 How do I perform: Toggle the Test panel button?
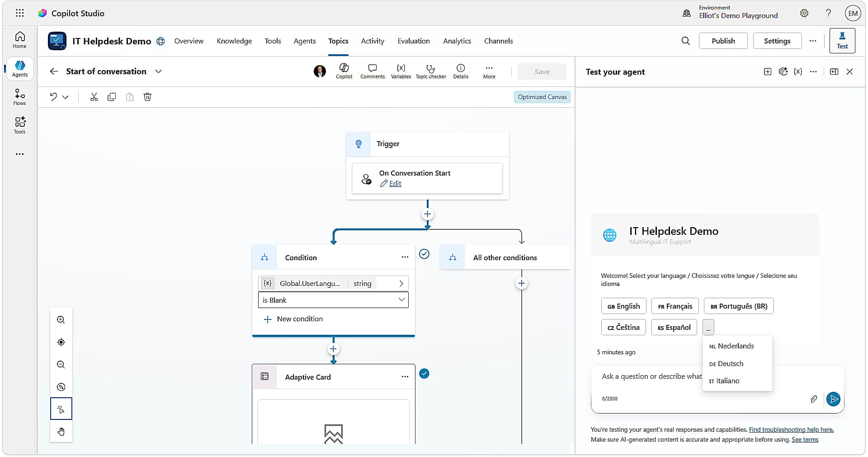tap(842, 41)
